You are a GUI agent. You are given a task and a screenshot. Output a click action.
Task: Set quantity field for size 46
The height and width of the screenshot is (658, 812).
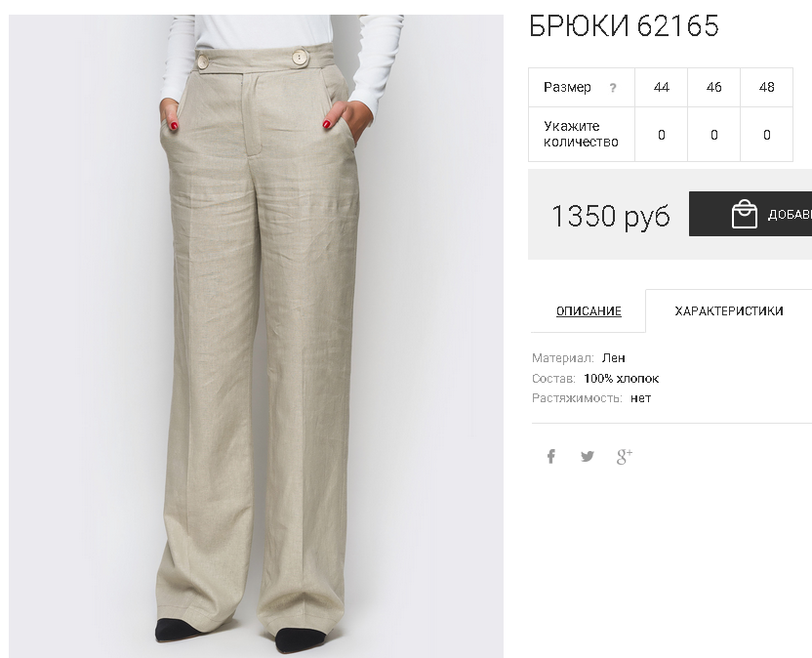(x=714, y=135)
